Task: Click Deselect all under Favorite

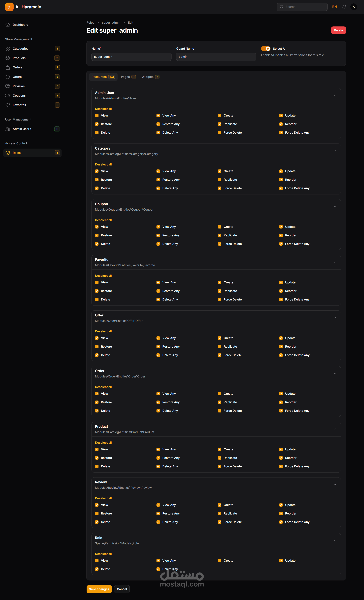Action: [x=103, y=276]
